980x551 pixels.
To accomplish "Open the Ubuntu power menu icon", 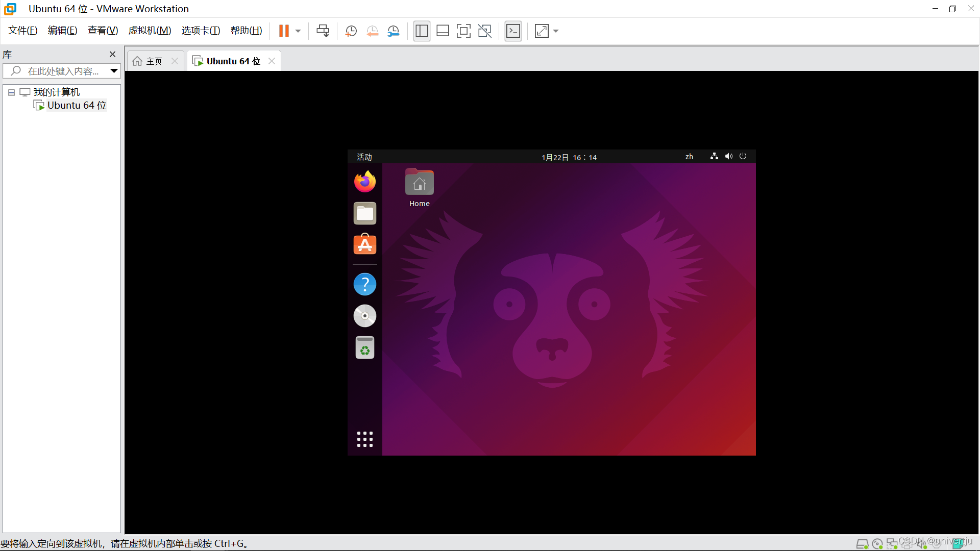I will [x=743, y=156].
